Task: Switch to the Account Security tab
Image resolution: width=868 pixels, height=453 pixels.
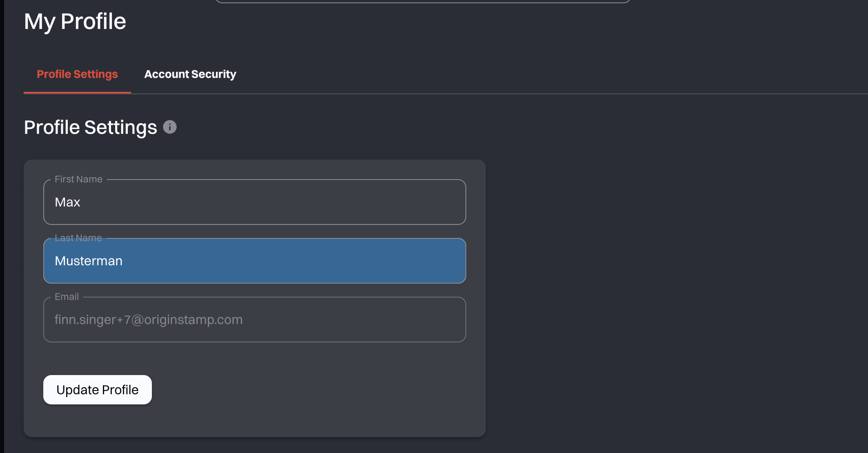Action: coord(190,74)
